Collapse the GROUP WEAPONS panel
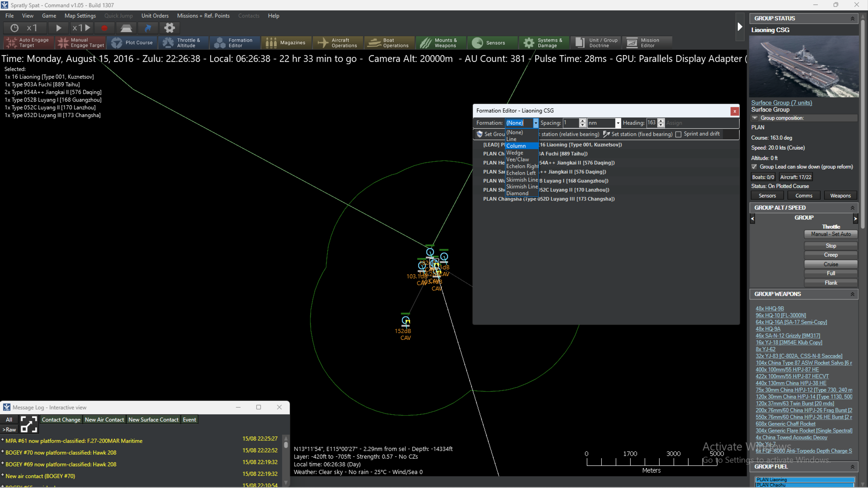 [852, 294]
